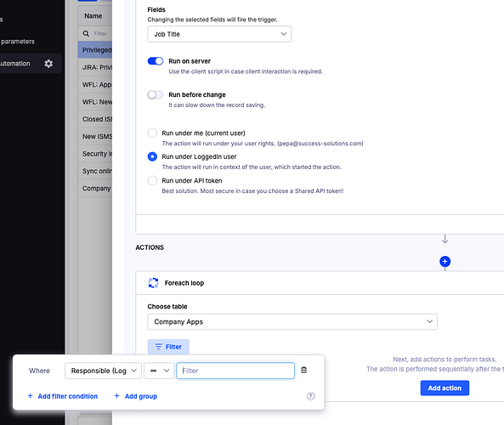Image resolution: width=504 pixels, height=425 pixels.
Task: Click the automation settings gear icon
Action: click(48, 64)
